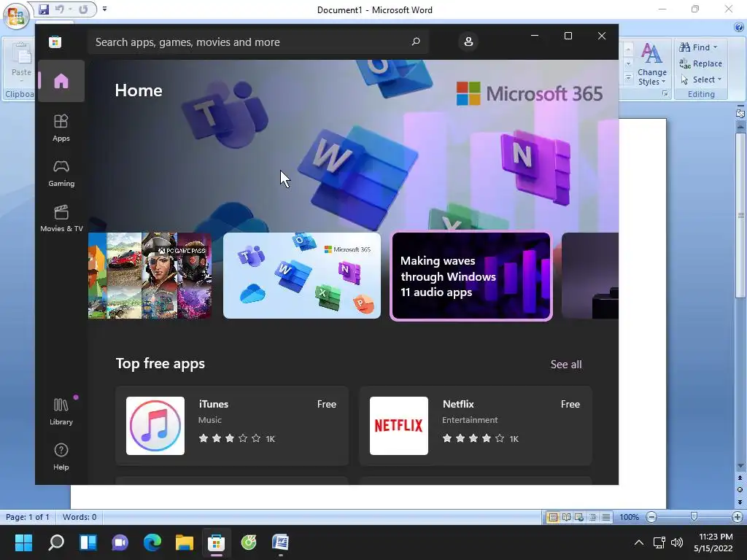Open the Apps section in Store sidebar
This screenshot has height=560, width=747.
61,128
